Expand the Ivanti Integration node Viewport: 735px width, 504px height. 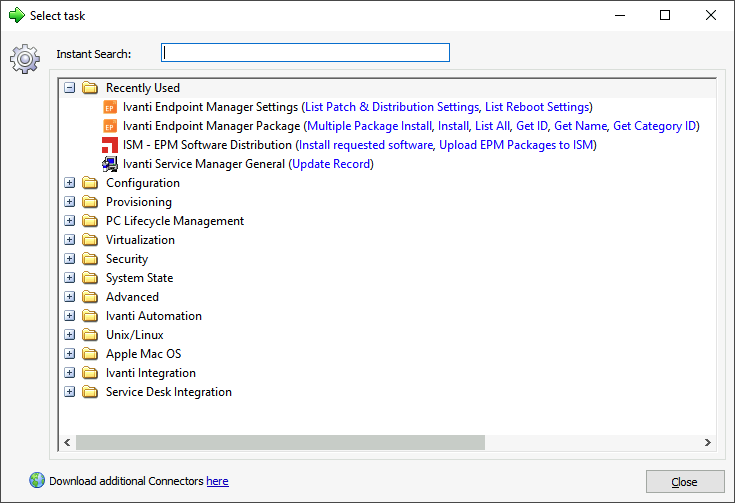point(69,373)
